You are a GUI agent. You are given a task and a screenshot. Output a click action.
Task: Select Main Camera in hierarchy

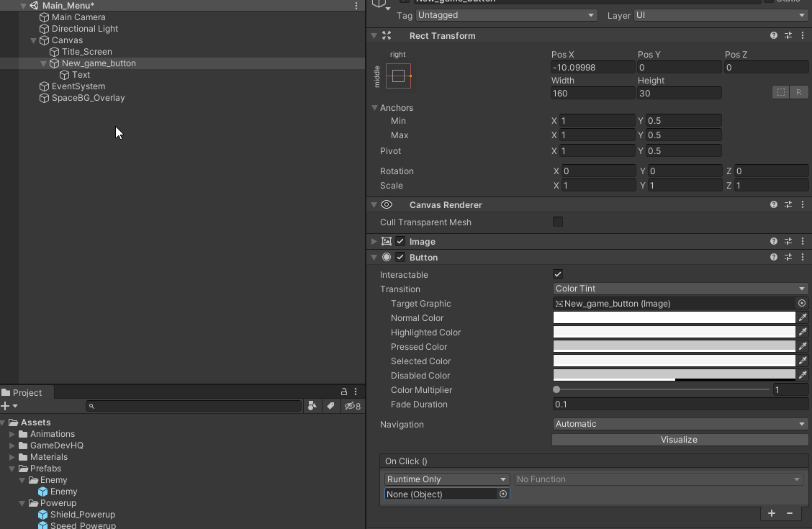pos(78,17)
